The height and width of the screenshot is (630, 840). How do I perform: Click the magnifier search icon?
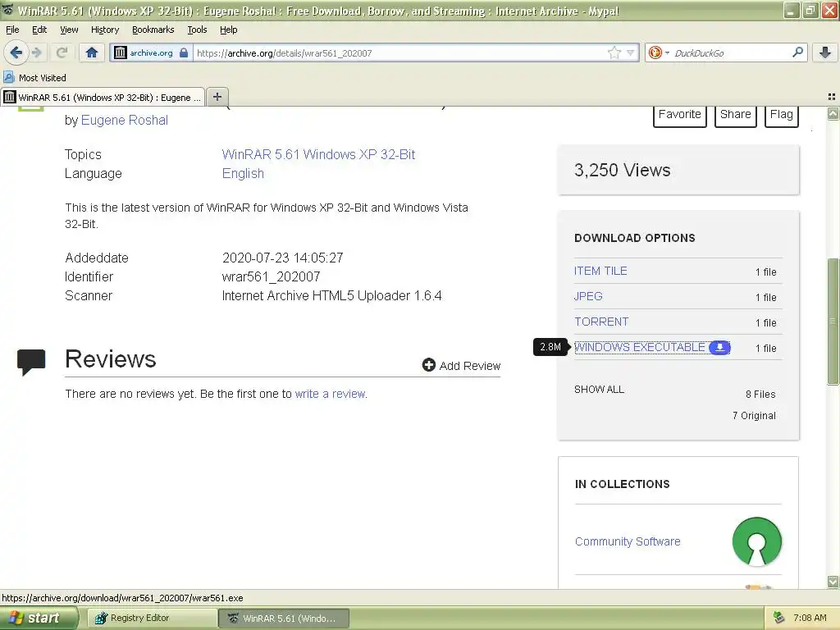797,52
